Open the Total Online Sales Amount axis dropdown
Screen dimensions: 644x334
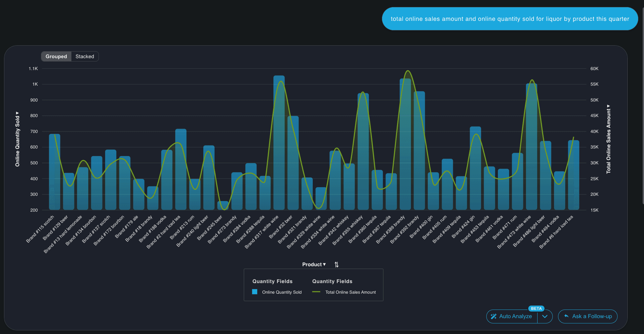click(x=608, y=139)
